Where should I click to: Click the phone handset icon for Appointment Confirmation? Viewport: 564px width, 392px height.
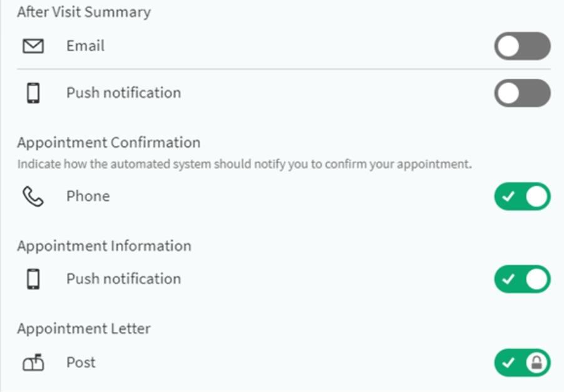[x=33, y=196]
